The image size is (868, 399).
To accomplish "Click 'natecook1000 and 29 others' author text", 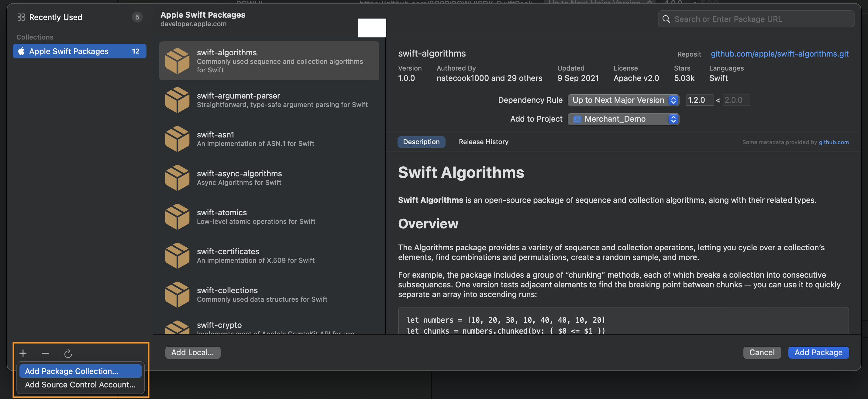I will [489, 78].
